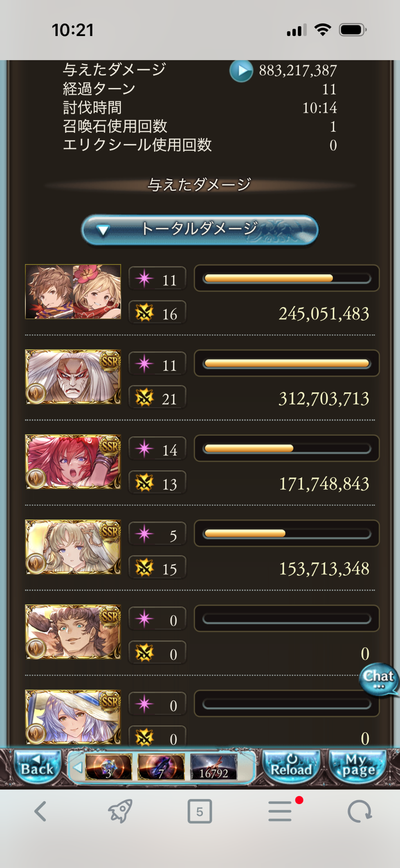Screen dimensions: 400x868
Task: Tap the browser rocket icon
Action: [120, 811]
